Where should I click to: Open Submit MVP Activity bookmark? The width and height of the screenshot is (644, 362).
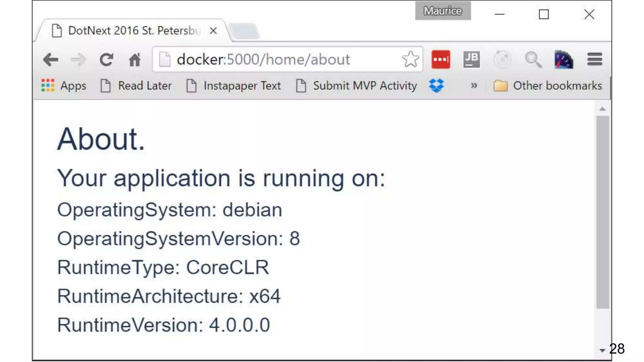(357, 85)
